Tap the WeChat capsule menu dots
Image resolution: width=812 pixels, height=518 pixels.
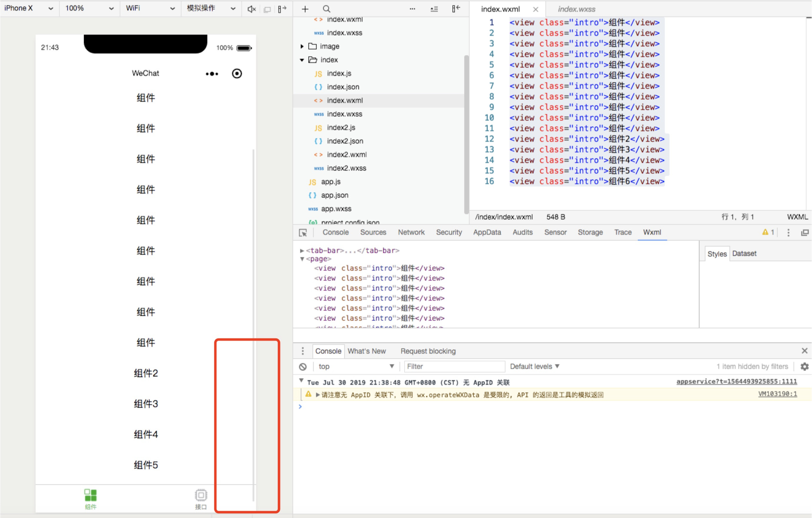coord(212,74)
